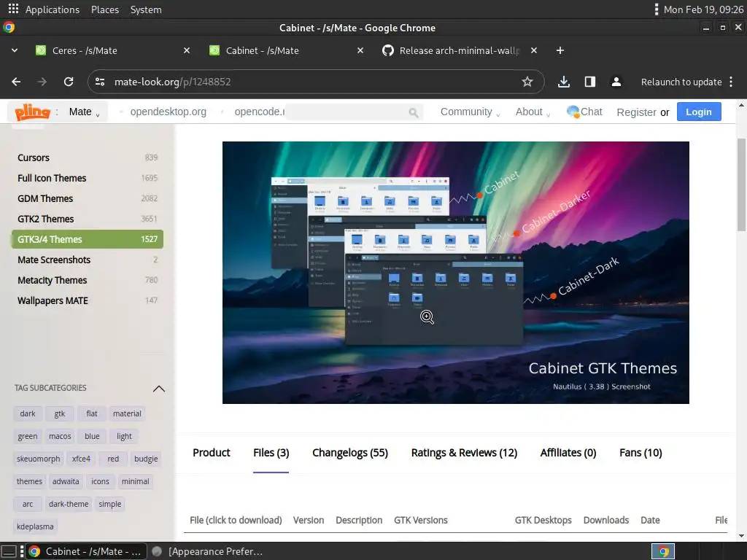
Task: View site information icon in address bar
Action: tap(99, 82)
